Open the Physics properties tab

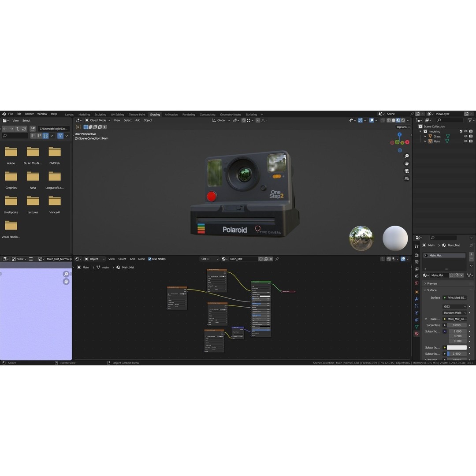point(416,313)
